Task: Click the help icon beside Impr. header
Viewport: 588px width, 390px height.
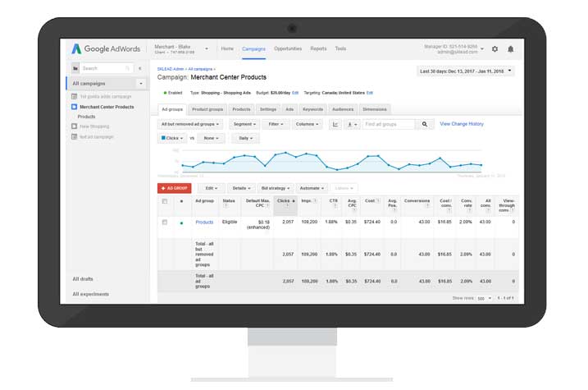Action: tap(315, 201)
